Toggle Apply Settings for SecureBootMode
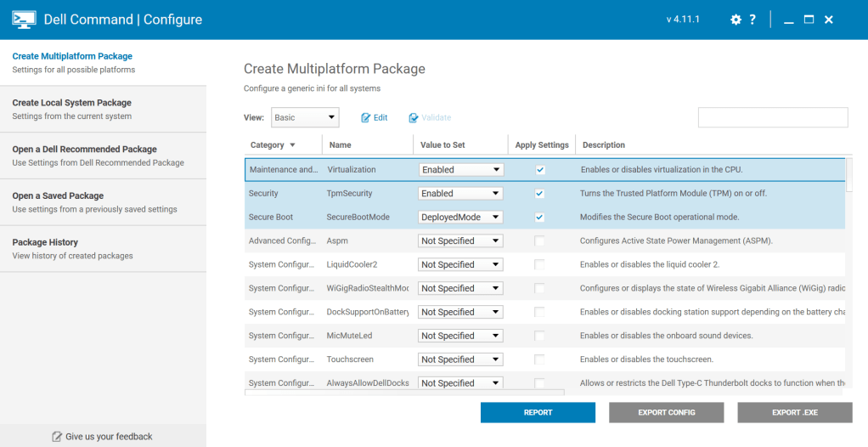The width and height of the screenshot is (868, 447). (540, 218)
